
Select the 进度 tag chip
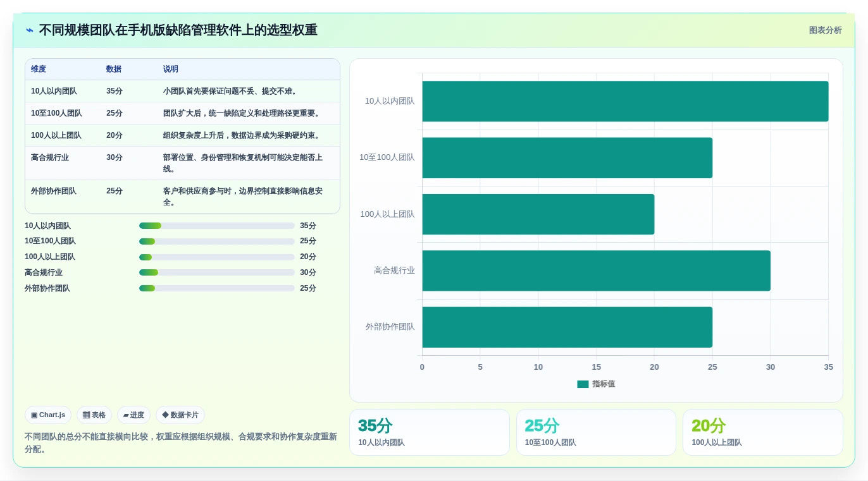point(133,415)
